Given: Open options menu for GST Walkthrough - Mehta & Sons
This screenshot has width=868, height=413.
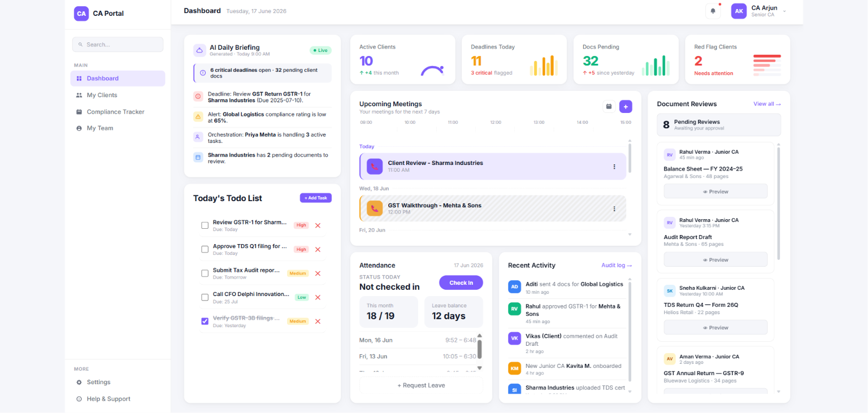Looking at the screenshot, I should click(x=614, y=208).
